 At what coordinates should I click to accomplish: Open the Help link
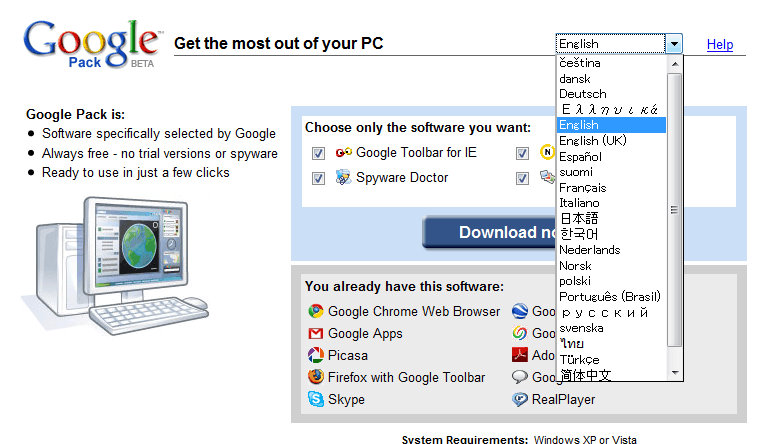pos(720,44)
